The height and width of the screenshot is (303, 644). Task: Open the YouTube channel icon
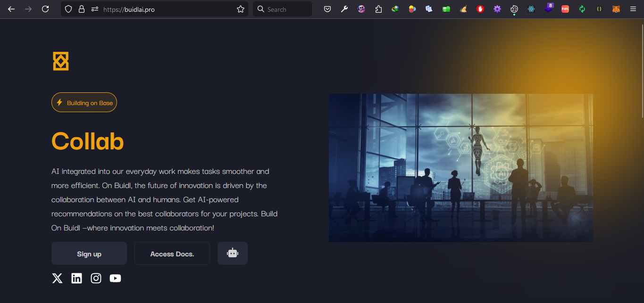(x=115, y=278)
